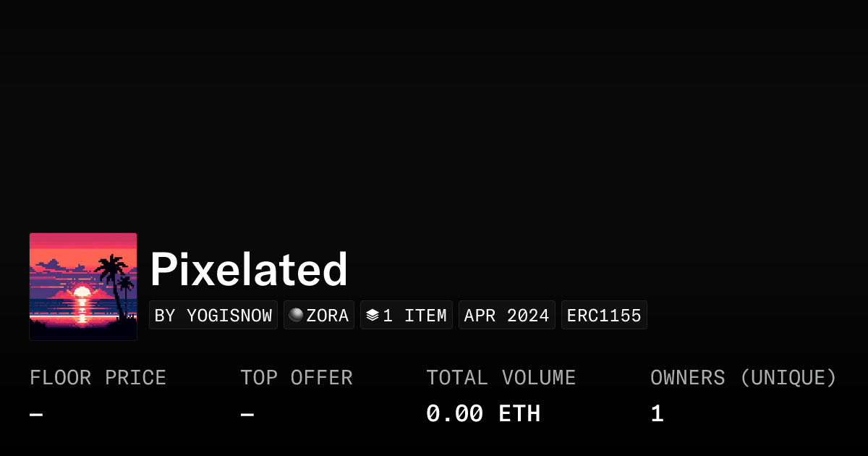868x456 pixels.
Task: Click the TOTAL VOLUME stat label
Action: click(x=501, y=377)
